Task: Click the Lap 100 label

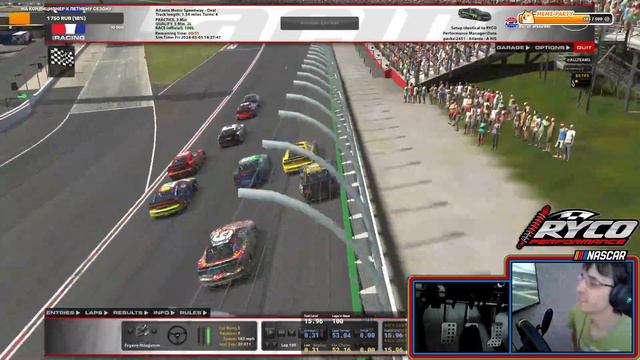Action: (x=288, y=345)
